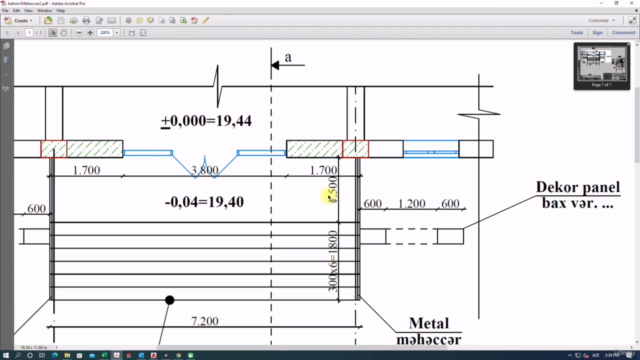640x360 pixels.
Task: Click the Edit text and images icon
Action: click(x=99, y=20)
